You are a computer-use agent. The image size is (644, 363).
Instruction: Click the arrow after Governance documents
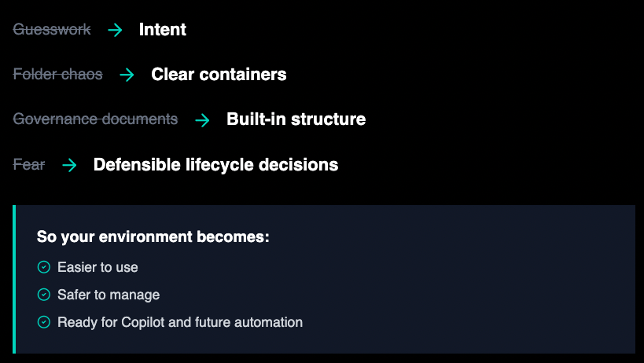(x=202, y=120)
